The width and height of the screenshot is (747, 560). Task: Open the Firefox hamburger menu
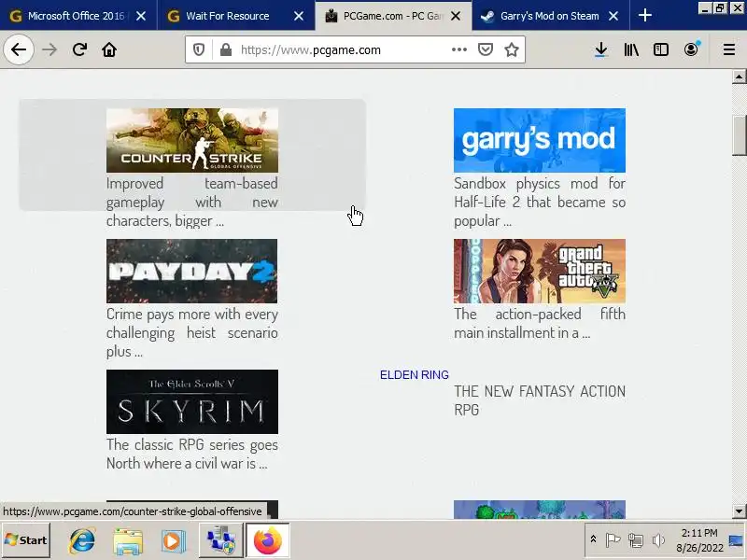click(x=729, y=49)
